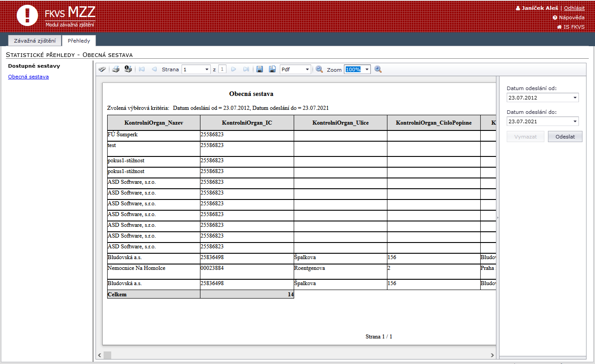The width and height of the screenshot is (595, 364).
Task: Click total pages field showing 1
Action: click(222, 69)
